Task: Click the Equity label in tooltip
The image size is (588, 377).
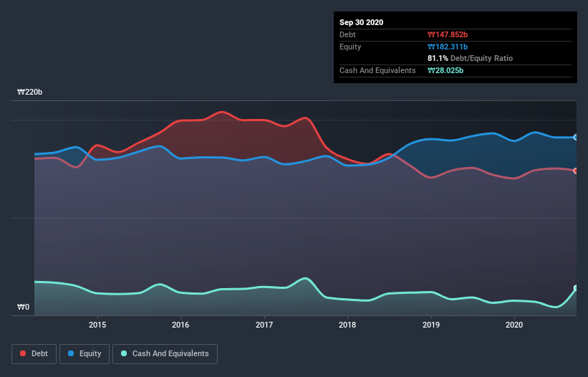Action: click(350, 47)
